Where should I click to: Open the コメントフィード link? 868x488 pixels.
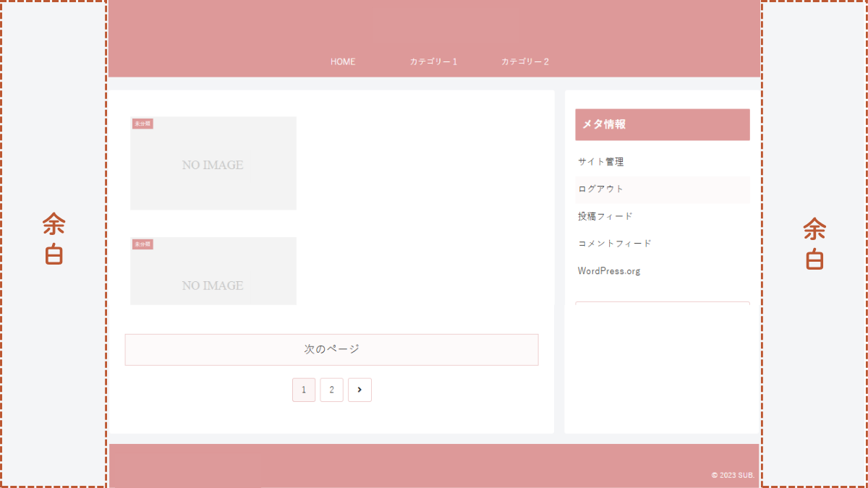pyautogui.click(x=614, y=244)
